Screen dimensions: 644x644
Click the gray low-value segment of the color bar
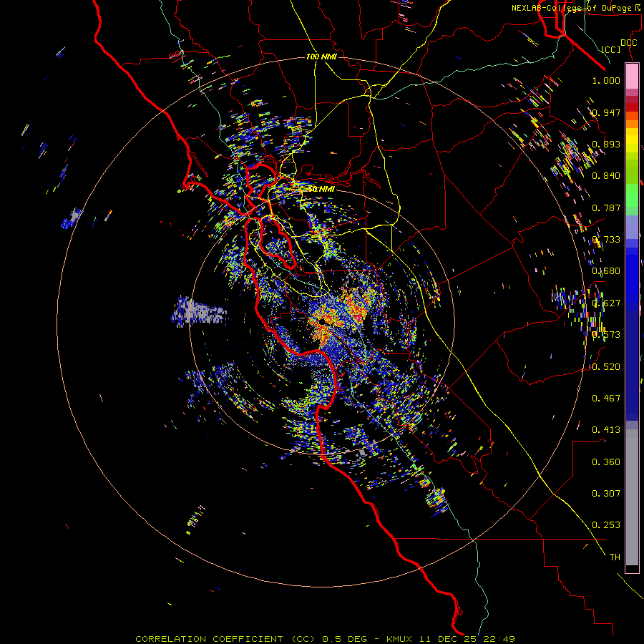tap(632, 497)
